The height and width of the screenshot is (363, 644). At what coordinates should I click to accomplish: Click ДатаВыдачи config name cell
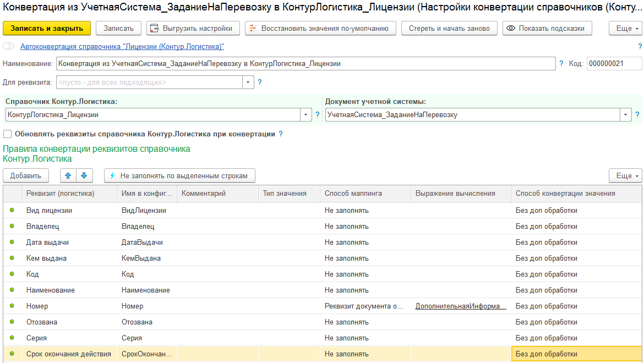pyautogui.click(x=146, y=243)
